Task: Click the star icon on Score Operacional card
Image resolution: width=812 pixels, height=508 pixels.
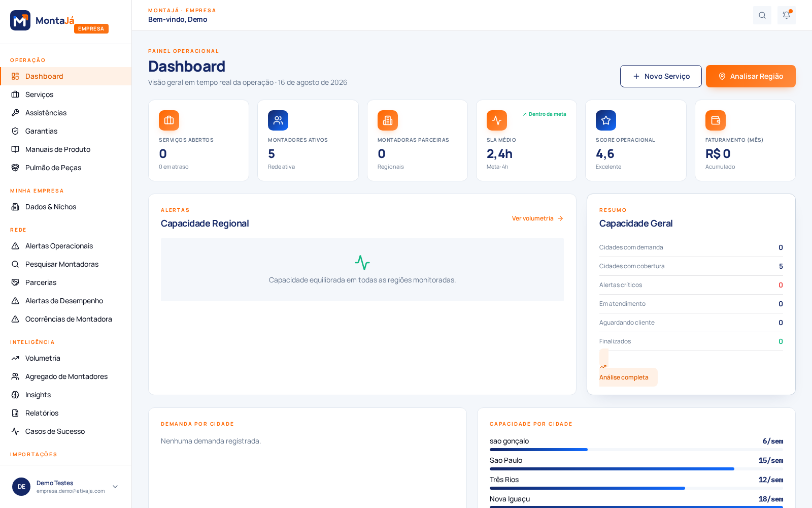Action: (606, 120)
